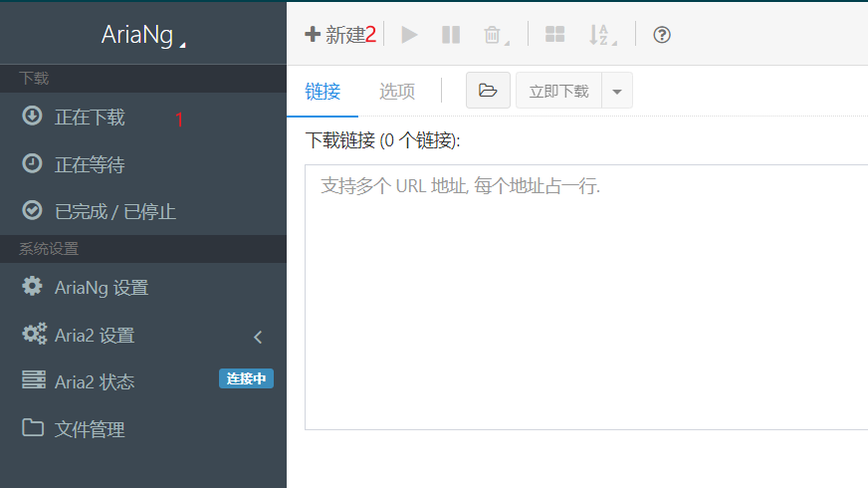
Task: Click the open-folder file icon button
Action: [488, 91]
